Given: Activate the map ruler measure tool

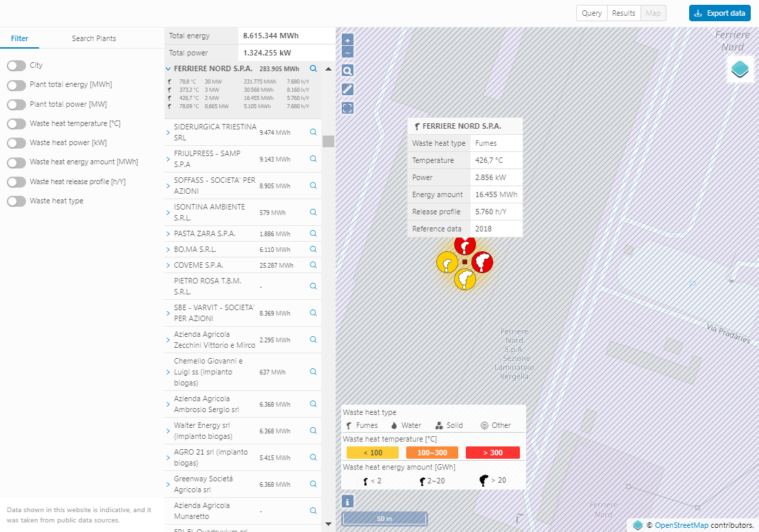Looking at the screenshot, I should [x=347, y=90].
